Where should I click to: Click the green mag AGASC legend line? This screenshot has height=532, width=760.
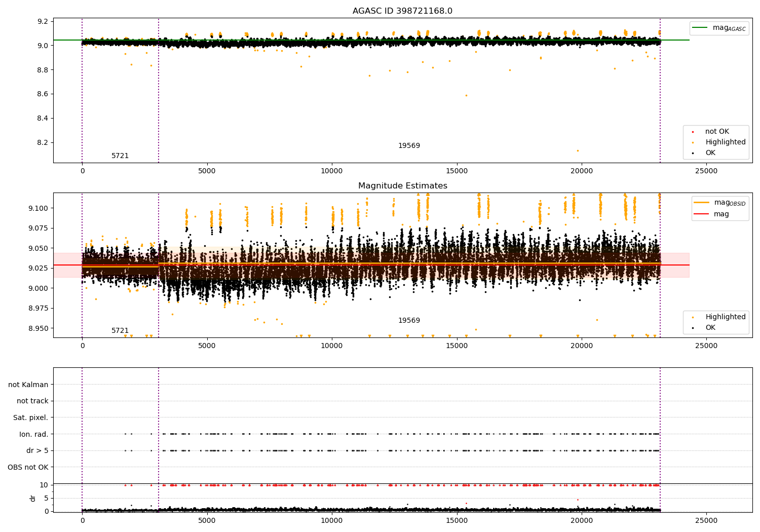click(x=700, y=28)
